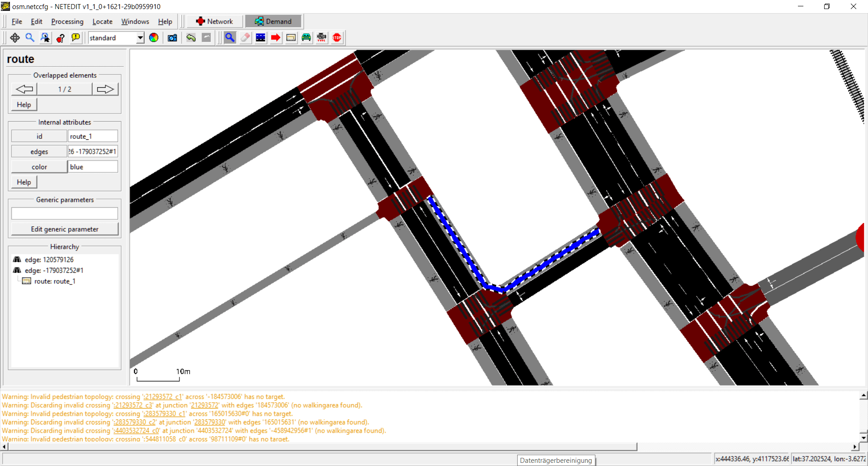Select the green car vehicle mode

[307, 38]
